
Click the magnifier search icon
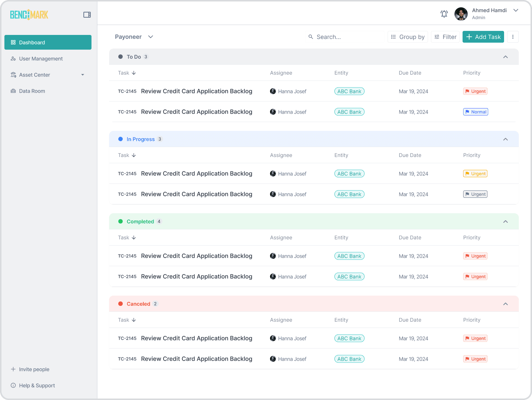pyautogui.click(x=311, y=37)
